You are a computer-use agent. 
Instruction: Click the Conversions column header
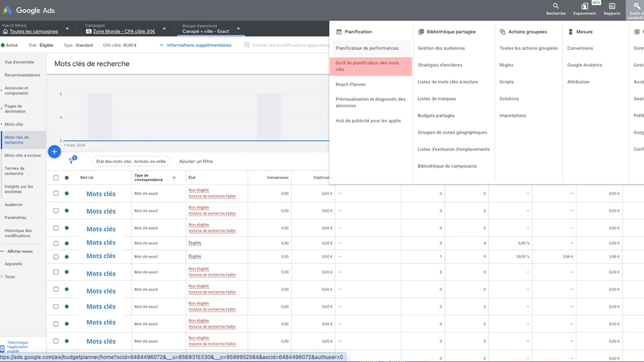tap(278, 178)
